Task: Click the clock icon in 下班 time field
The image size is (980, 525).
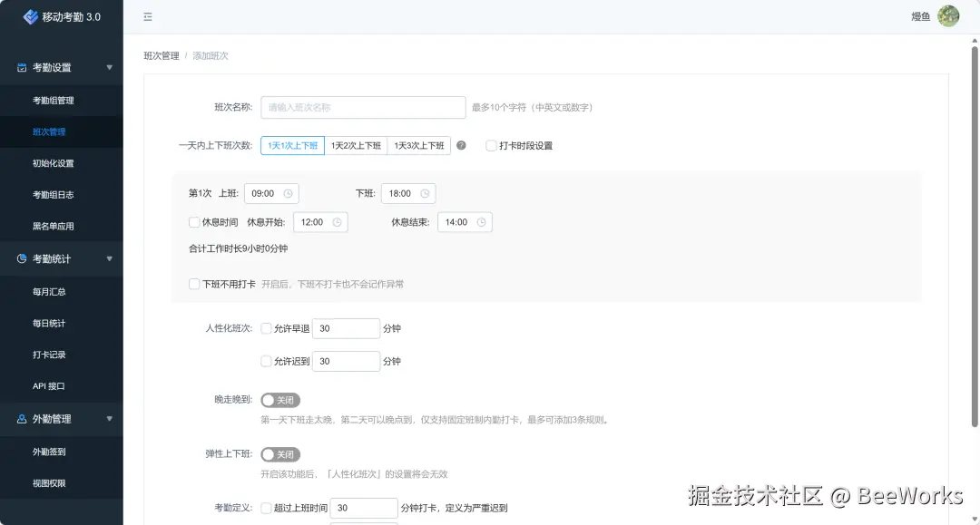Action: click(x=425, y=193)
